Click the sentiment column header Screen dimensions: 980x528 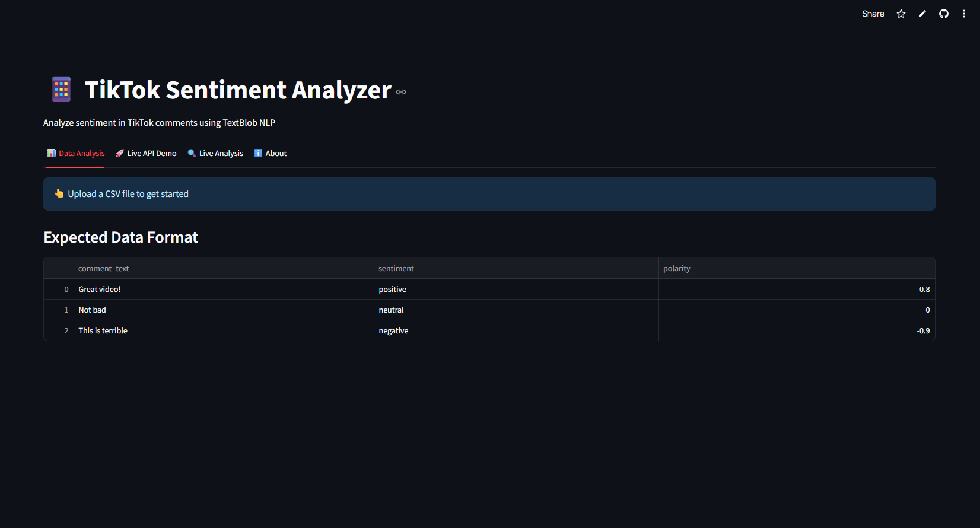tap(516, 268)
